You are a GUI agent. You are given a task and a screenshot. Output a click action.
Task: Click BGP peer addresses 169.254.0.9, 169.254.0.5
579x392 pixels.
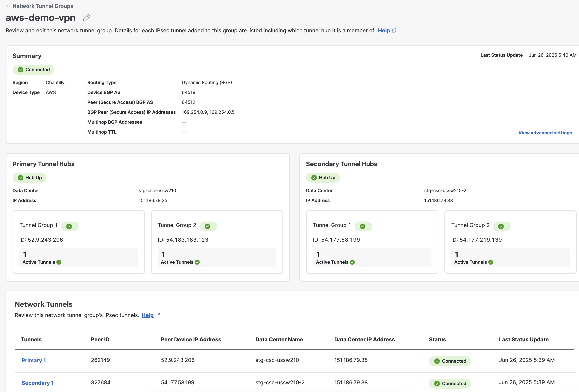[208, 112]
